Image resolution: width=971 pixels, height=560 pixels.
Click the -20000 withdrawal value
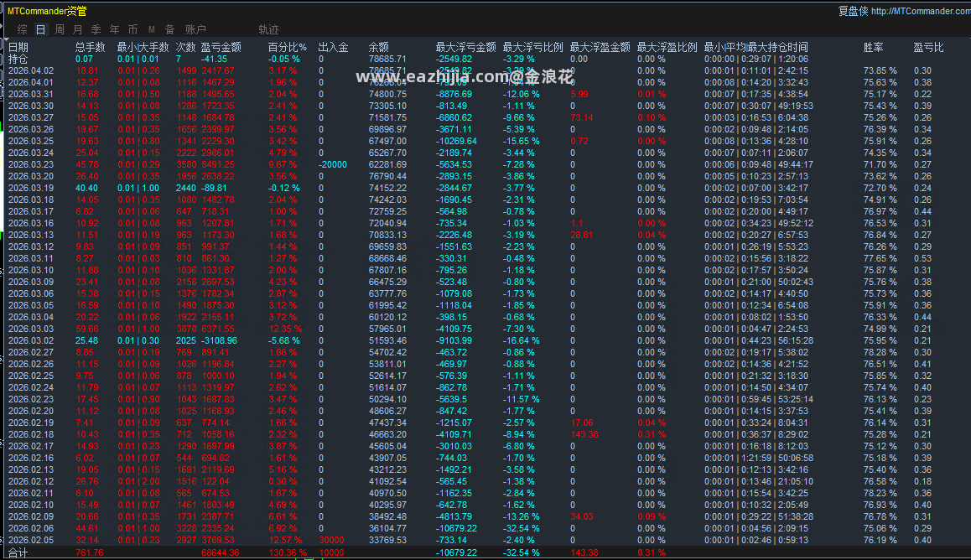click(333, 164)
